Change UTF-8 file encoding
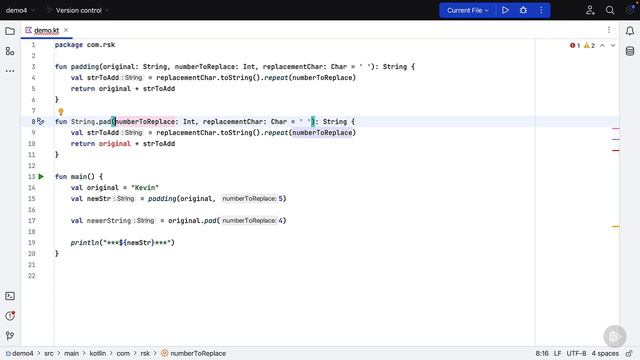The width and height of the screenshot is (640, 360). click(576, 353)
